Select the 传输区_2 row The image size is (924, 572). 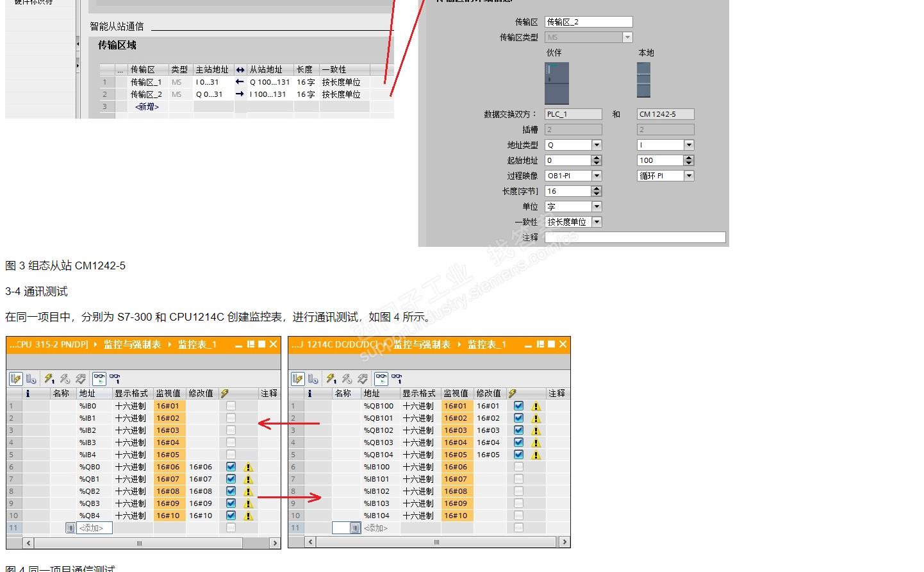pos(247,94)
